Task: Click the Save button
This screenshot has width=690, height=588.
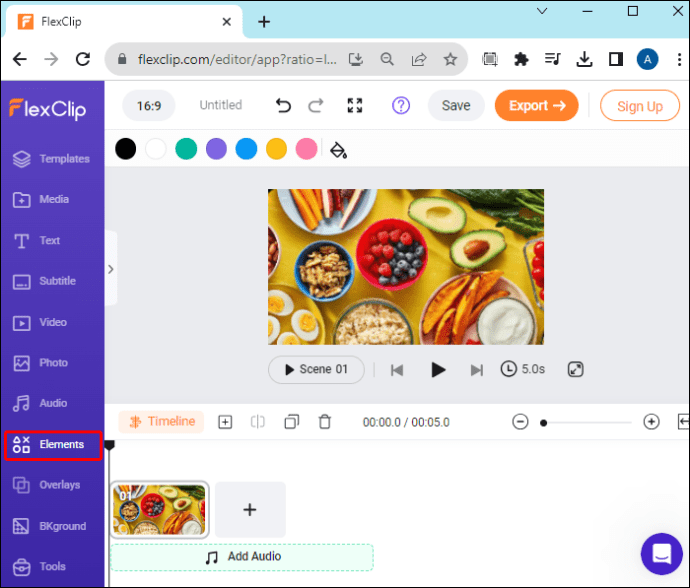Action: [x=456, y=106]
